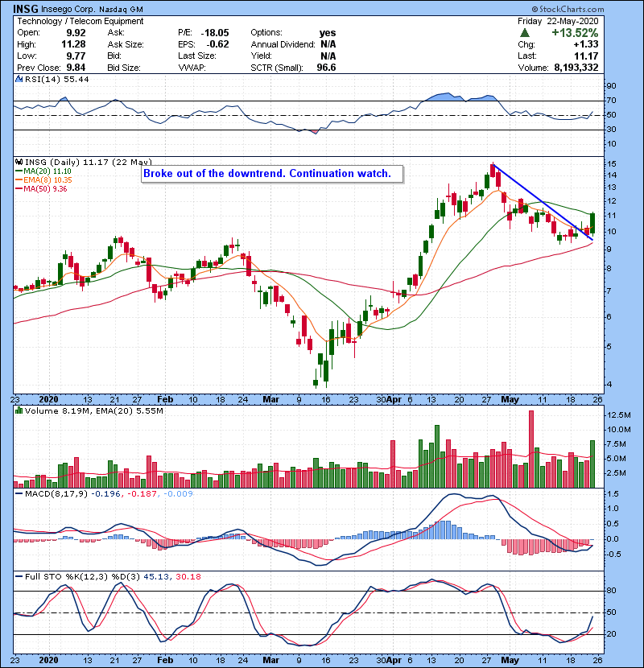644x668 pixels.
Task: Click the Options value yes
Action: tap(328, 33)
